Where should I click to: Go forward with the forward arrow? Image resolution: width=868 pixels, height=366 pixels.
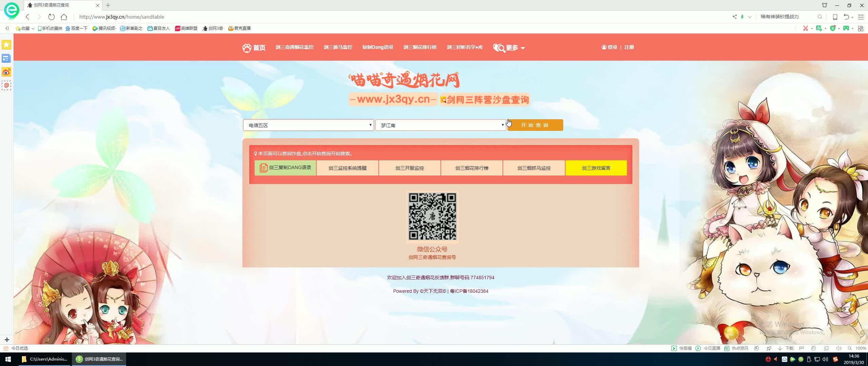39,17
